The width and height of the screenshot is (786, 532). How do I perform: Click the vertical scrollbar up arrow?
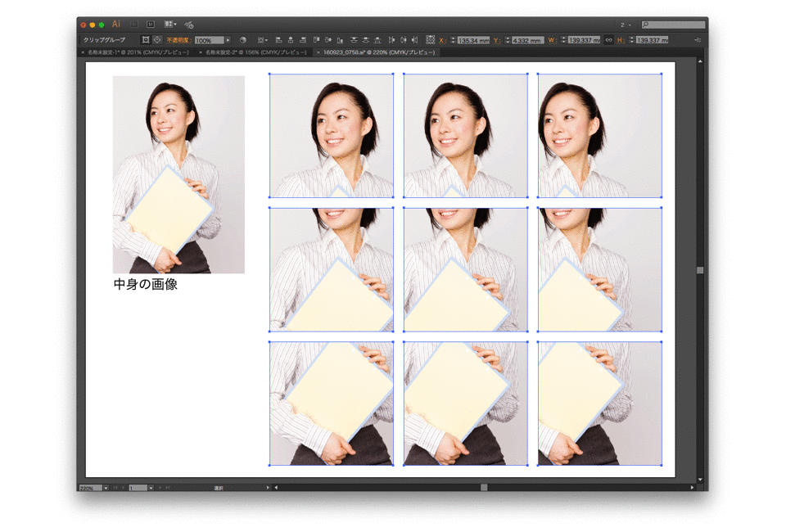(x=700, y=61)
